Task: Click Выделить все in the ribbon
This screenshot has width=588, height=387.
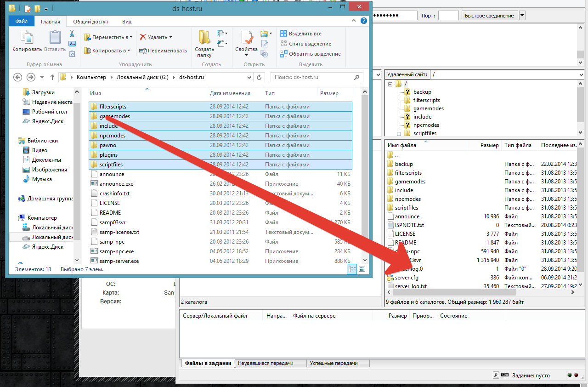Action: click(301, 34)
